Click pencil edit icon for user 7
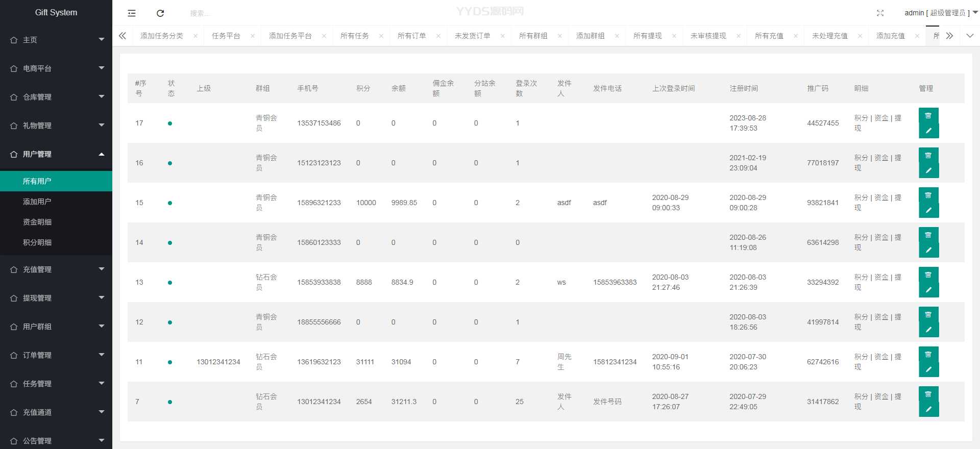 click(928, 409)
